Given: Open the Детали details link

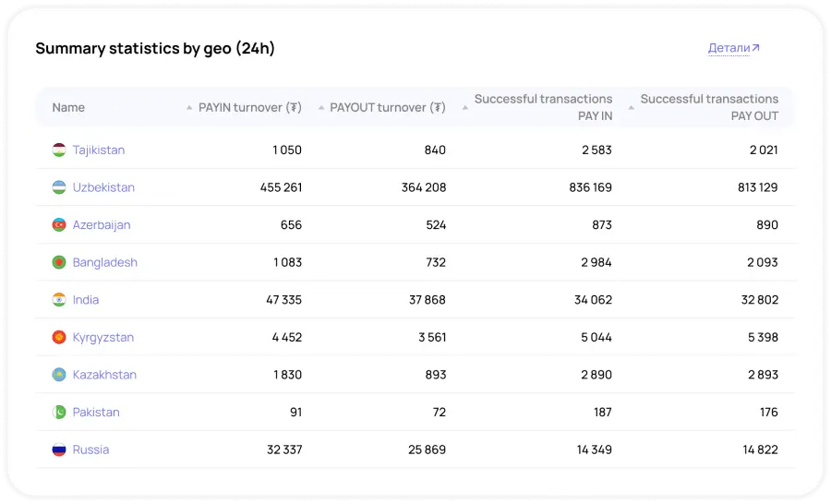Looking at the screenshot, I should (733, 48).
